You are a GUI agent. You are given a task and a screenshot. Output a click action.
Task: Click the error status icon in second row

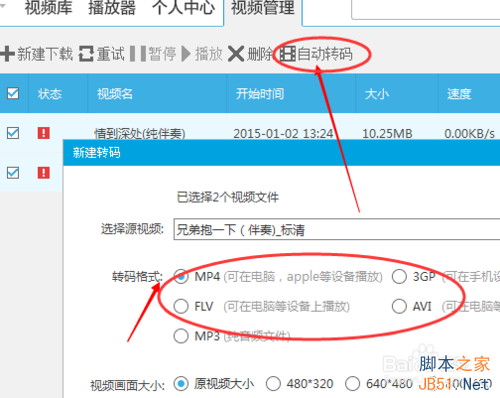coord(44,173)
